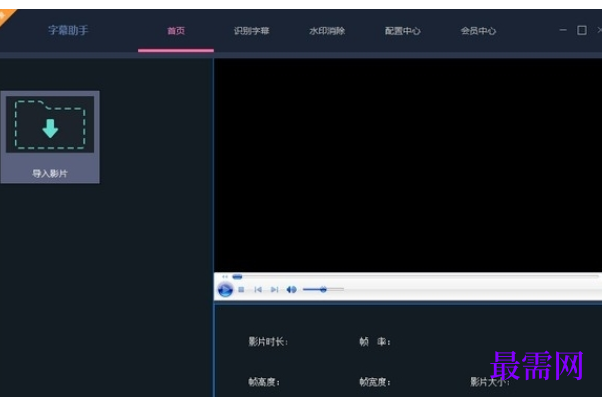Viewport: 602px width, 397px height.
Task: Switch to the 识别字幕 tab
Action: [x=251, y=31]
